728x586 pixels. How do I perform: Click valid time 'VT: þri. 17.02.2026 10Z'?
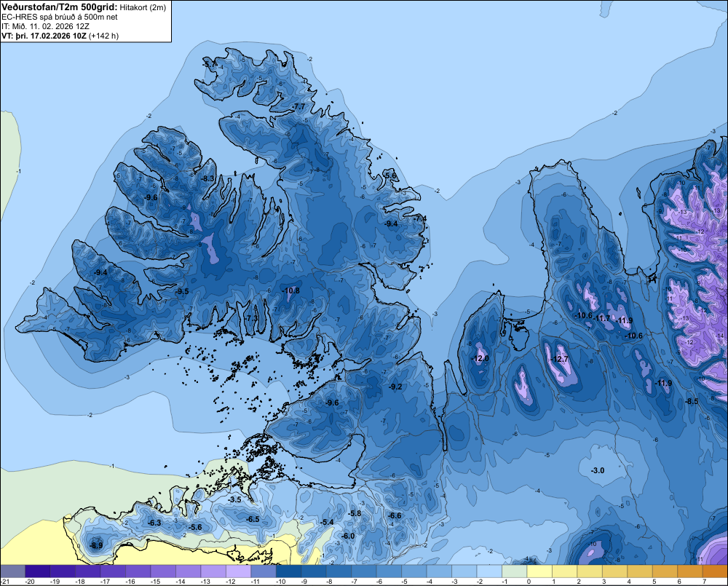pyautogui.click(x=44, y=36)
